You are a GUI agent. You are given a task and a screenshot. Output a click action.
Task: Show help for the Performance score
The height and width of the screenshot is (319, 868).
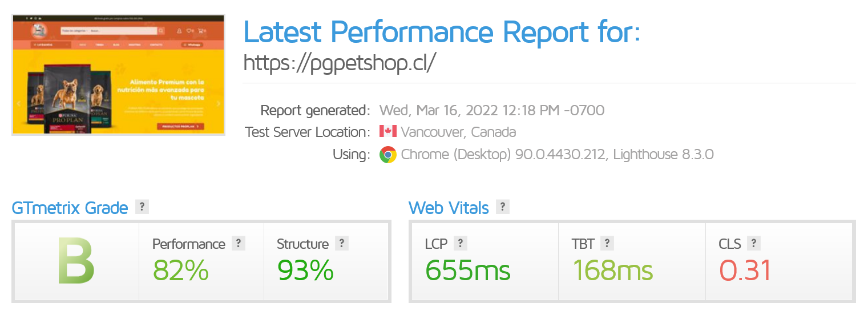click(x=239, y=243)
